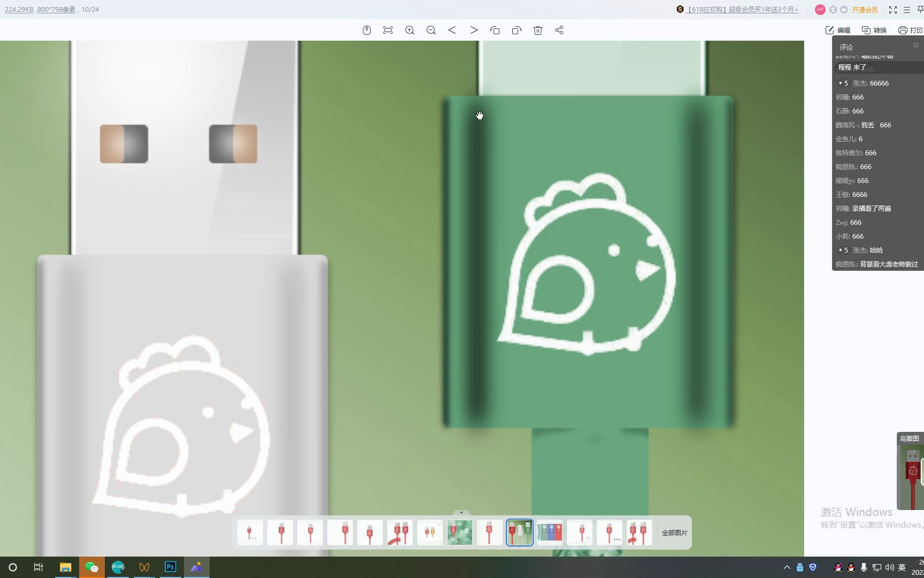Click the file size 224.29KB text
Screen dimensions: 924x578
pos(19,10)
